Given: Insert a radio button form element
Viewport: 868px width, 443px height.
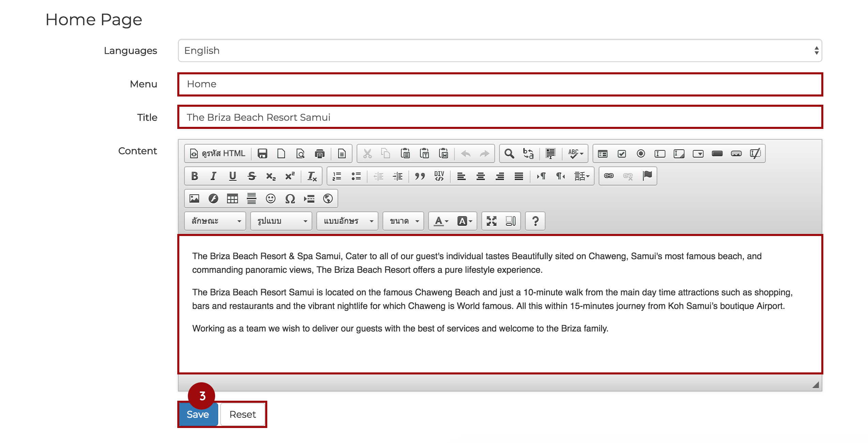Looking at the screenshot, I should pyautogui.click(x=641, y=153).
